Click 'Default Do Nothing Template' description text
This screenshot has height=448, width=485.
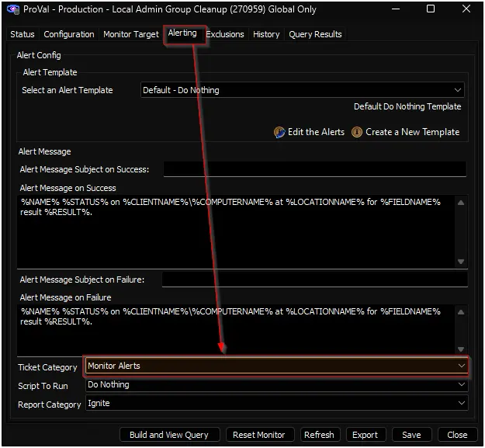click(x=407, y=106)
